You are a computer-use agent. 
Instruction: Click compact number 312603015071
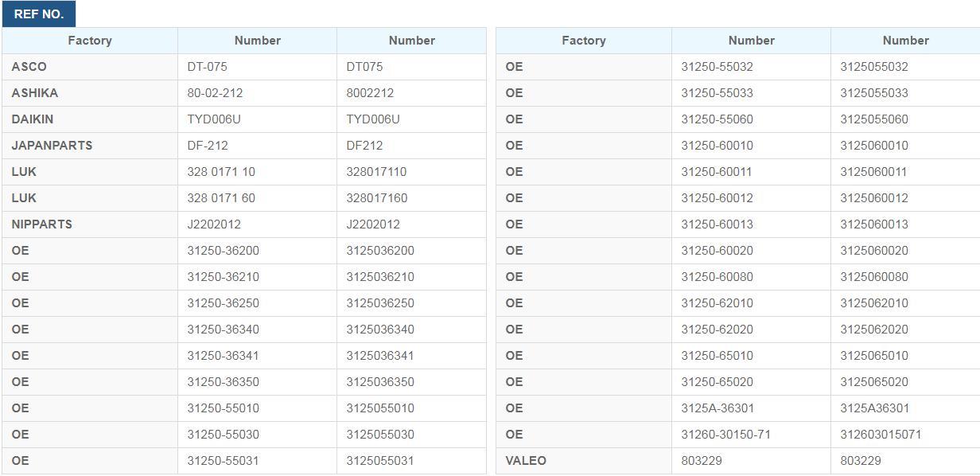881,435
